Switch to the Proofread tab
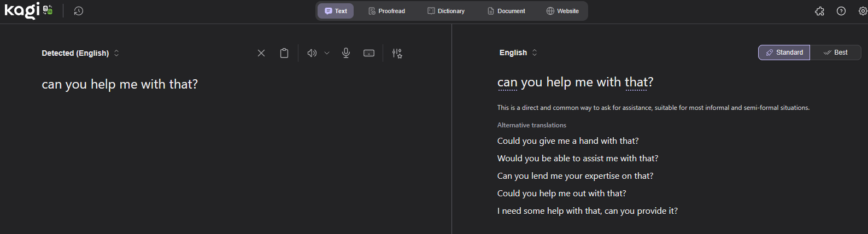868x234 pixels. click(x=386, y=11)
